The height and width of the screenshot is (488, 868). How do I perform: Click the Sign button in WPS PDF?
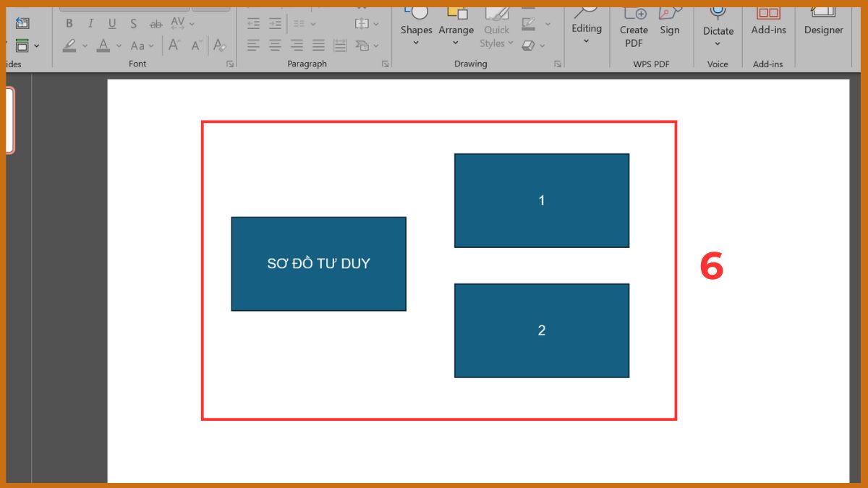coord(670,22)
